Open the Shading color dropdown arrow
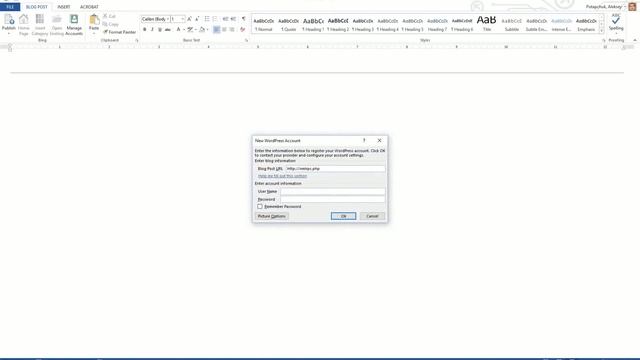This screenshot has height=360, width=640. coord(207,29)
